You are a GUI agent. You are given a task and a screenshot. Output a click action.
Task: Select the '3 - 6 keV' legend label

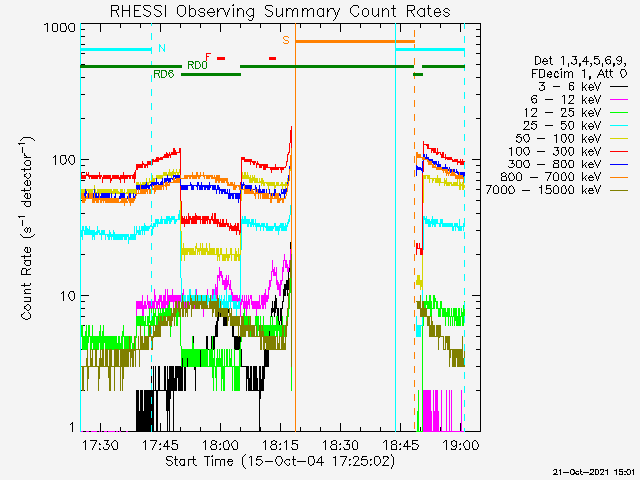(x=570, y=87)
